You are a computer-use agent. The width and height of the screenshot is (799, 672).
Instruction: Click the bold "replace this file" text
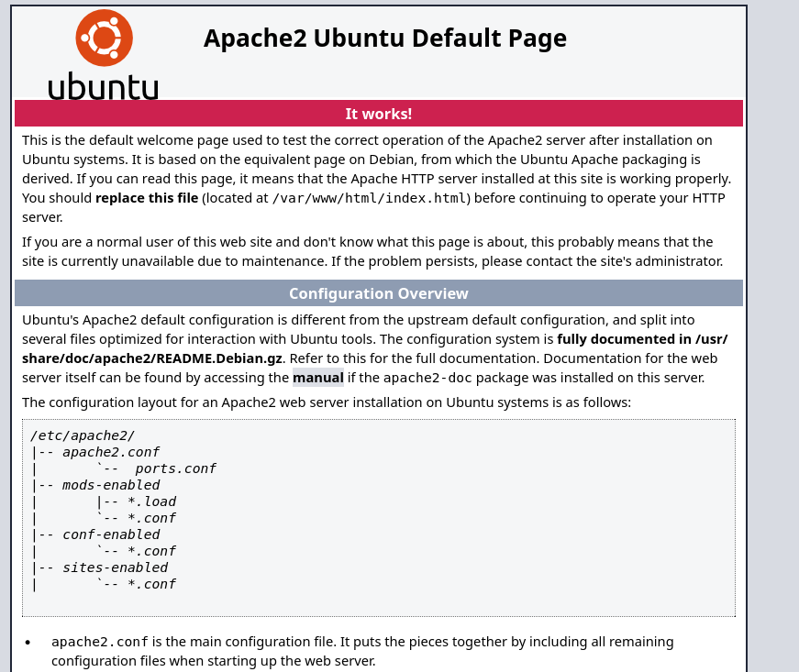147,198
